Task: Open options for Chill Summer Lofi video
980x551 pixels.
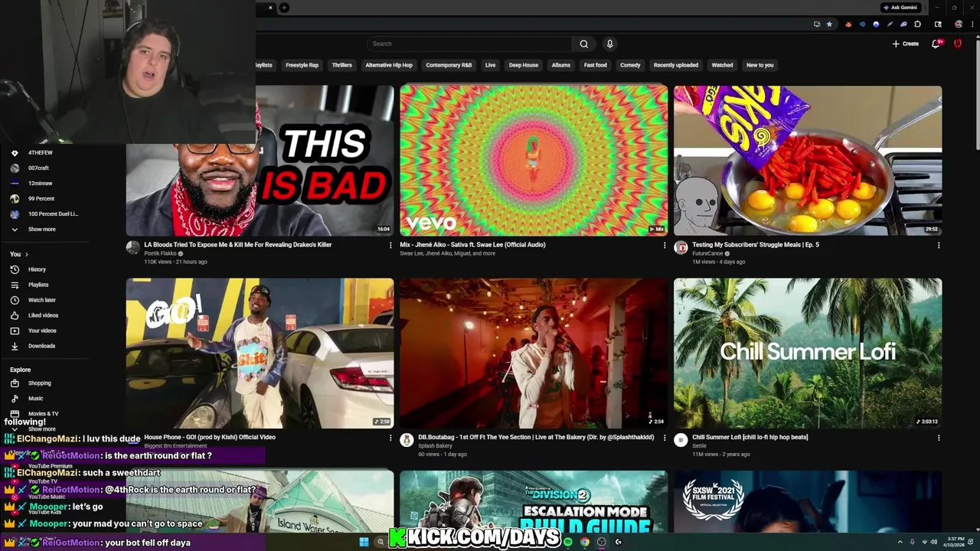Action: tap(939, 439)
